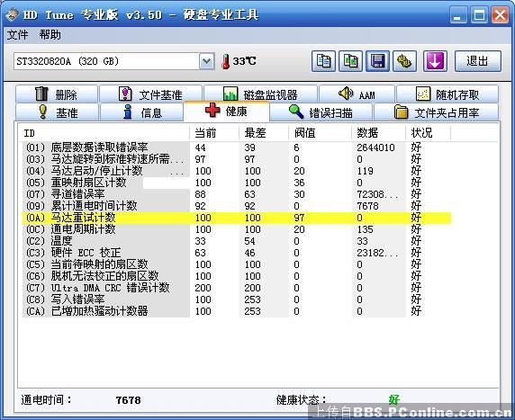This screenshot has width=515, height=420.
Task: Open the 删除 tab with trash icon
Action: pyautogui.click(x=57, y=94)
